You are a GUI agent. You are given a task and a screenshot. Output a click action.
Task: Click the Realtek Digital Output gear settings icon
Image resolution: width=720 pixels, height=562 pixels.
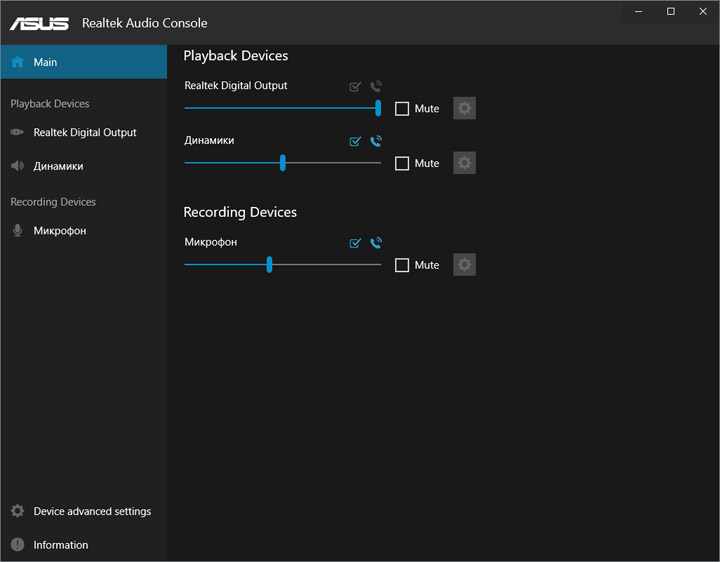click(x=464, y=108)
